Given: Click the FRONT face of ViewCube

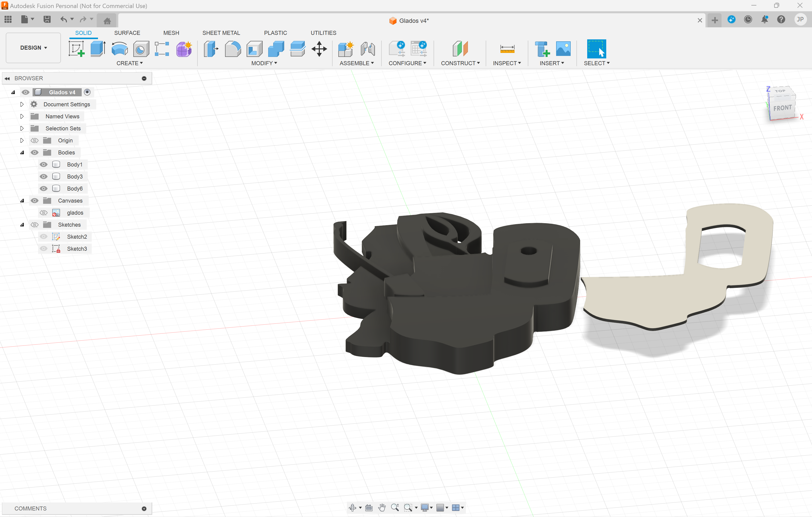Looking at the screenshot, I should tap(782, 108).
